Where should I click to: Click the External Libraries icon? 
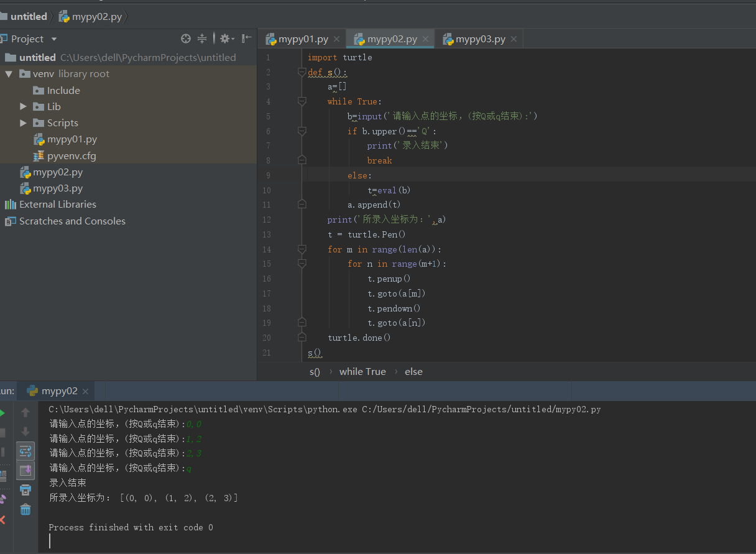click(10, 205)
